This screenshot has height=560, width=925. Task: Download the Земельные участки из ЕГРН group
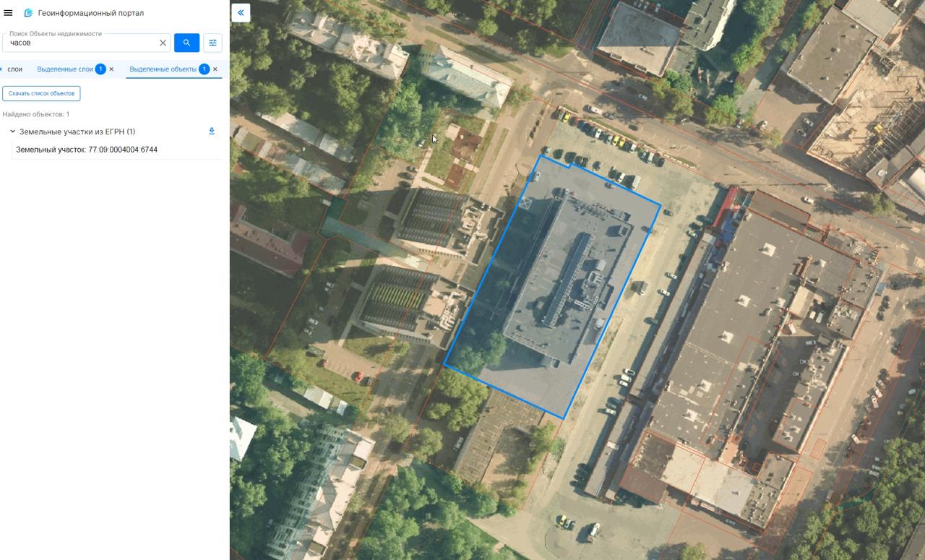[x=212, y=131]
